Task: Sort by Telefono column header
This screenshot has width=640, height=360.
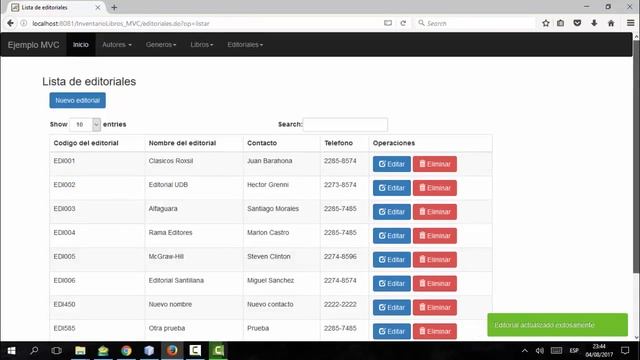Action: click(x=344, y=143)
